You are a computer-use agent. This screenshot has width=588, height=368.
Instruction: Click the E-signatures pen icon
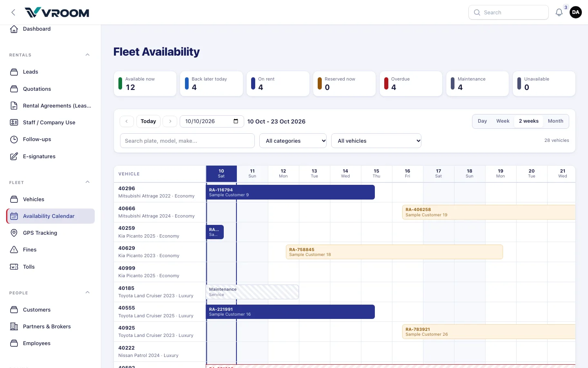14,156
